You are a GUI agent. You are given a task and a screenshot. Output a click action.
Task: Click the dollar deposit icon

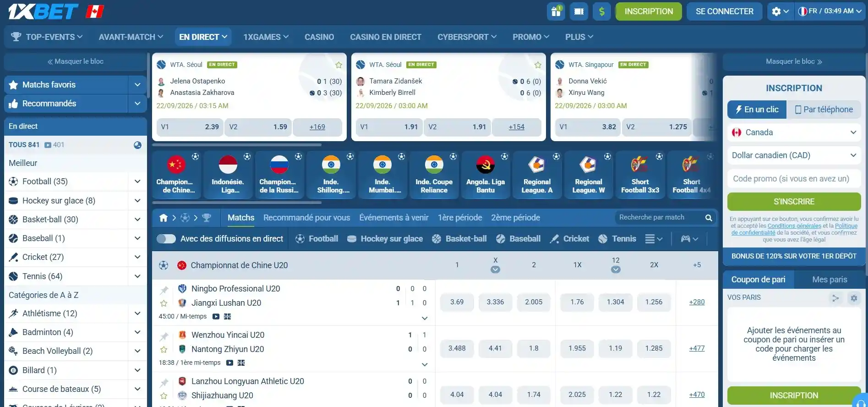[x=601, y=11]
